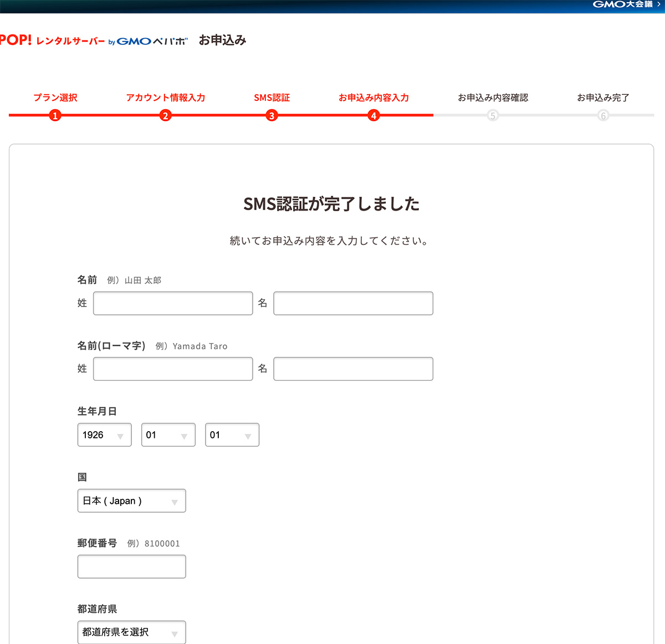This screenshot has height=644, width=665.
Task: Click step 5 circle for お申込み内容確認
Action: (x=493, y=116)
